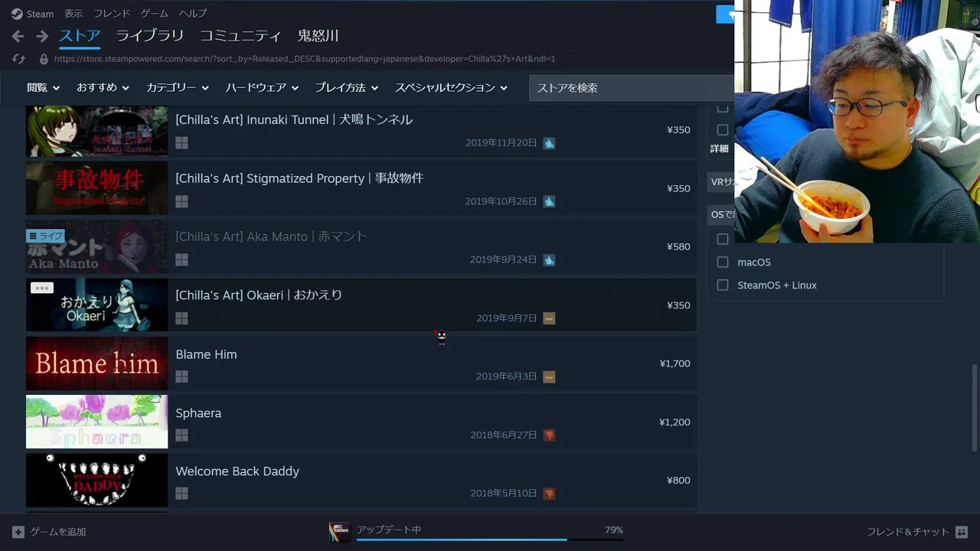Click Windows platform icon for Aka Manto

[181, 260]
